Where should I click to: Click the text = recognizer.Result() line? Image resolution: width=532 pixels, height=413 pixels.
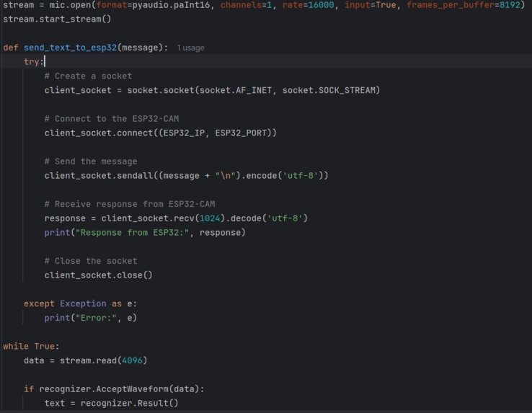point(111,403)
